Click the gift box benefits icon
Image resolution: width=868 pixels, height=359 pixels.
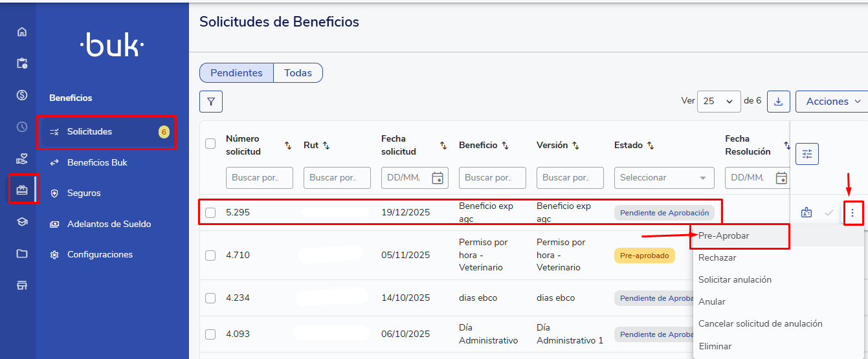(22, 190)
